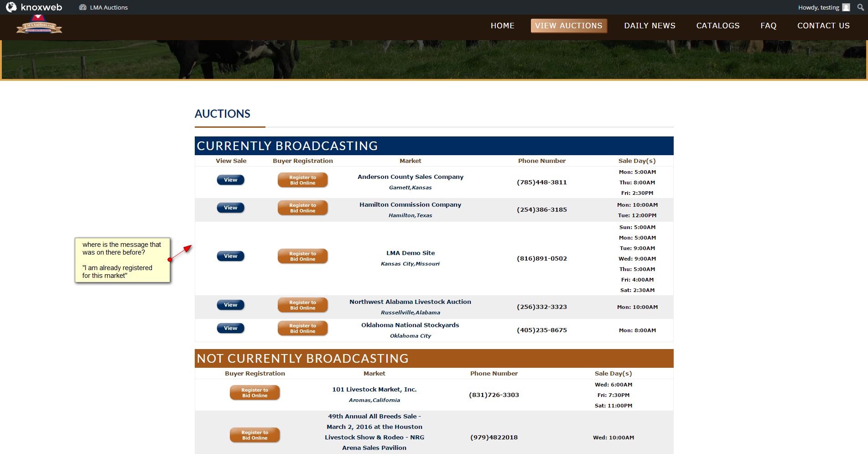Click the Oklahoma National Stockyards market name
Image resolution: width=868 pixels, height=454 pixels.
click(x=411, y=325)
